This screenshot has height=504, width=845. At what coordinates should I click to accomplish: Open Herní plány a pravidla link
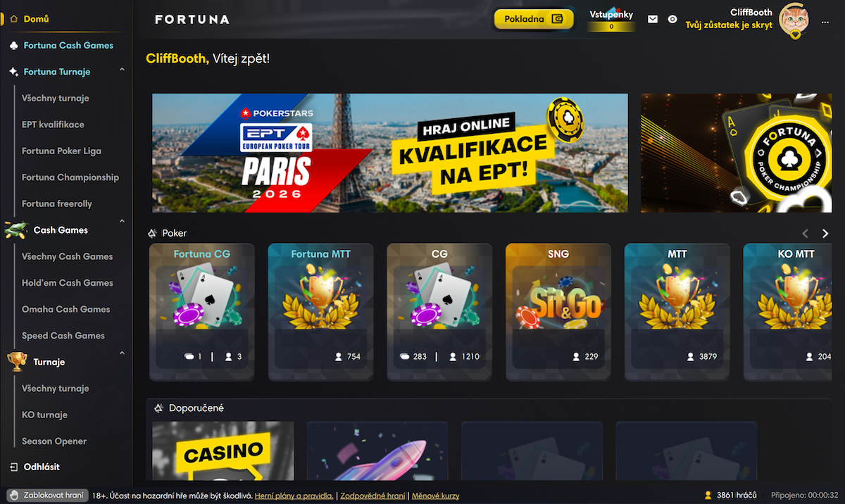[294, 496]
